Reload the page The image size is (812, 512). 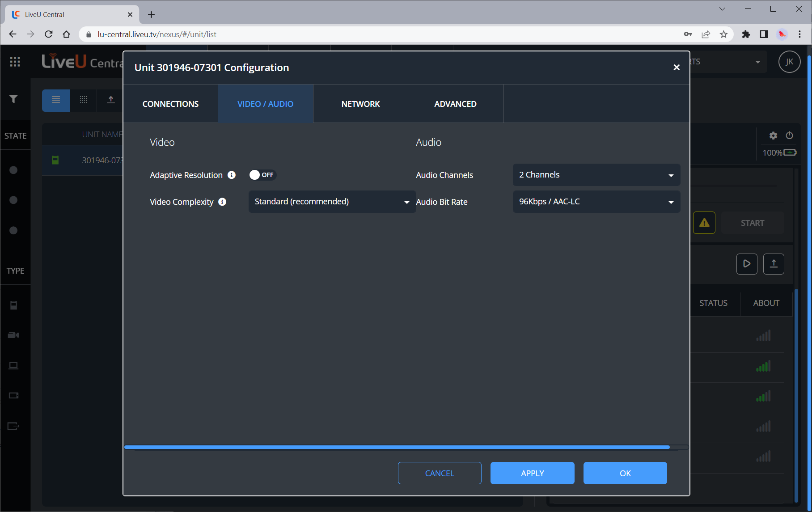click(49, 34)
